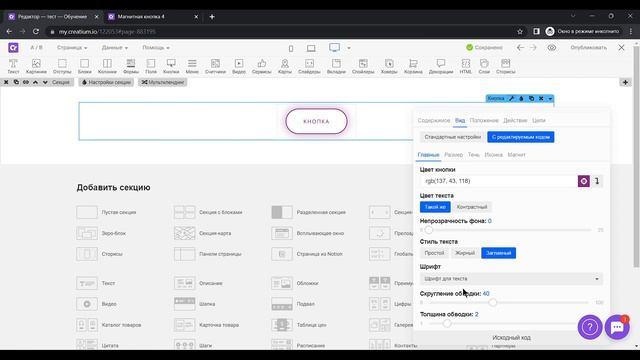Click the Creatium logo icon
Image resolution: width=640 pixels, height=360 pixels.
point(13,48)
